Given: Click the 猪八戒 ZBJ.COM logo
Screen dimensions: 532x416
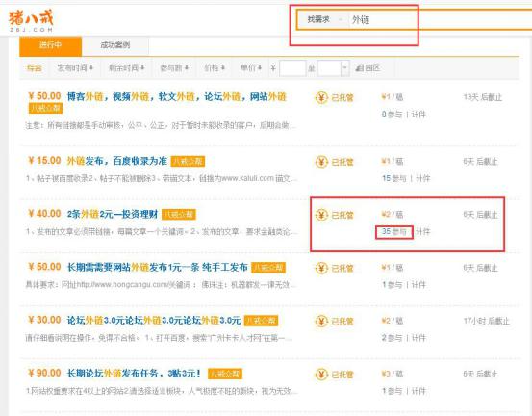Looking at the screenshot, I should (x=31, y=20).
